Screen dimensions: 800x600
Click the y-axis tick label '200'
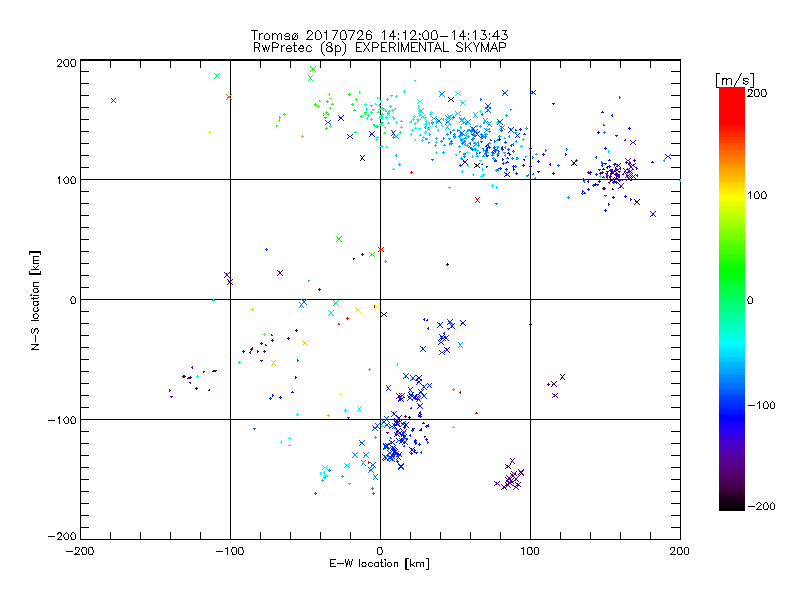[x=66, y=63]
